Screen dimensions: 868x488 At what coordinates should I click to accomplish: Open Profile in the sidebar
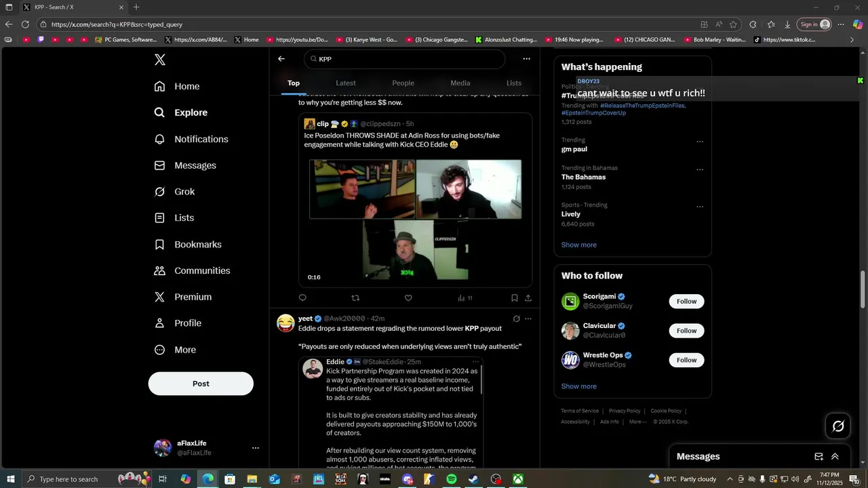(x=178, y=323)
